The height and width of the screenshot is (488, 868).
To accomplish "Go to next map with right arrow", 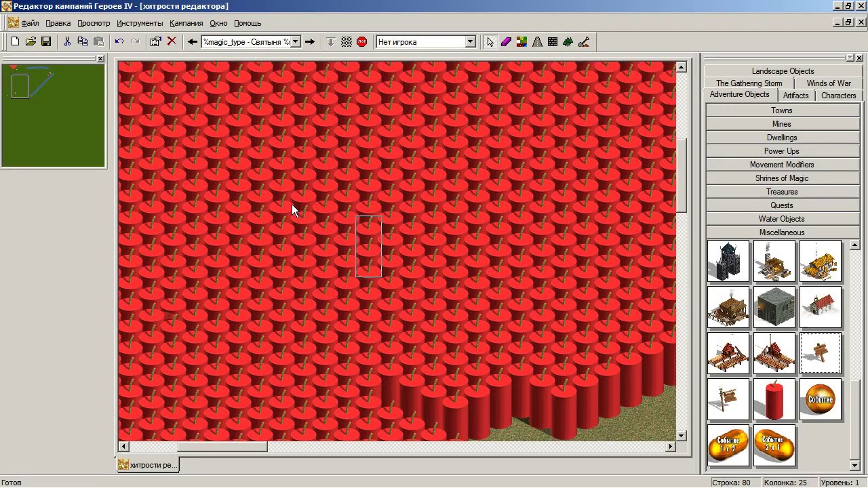I will coord(310,42).
